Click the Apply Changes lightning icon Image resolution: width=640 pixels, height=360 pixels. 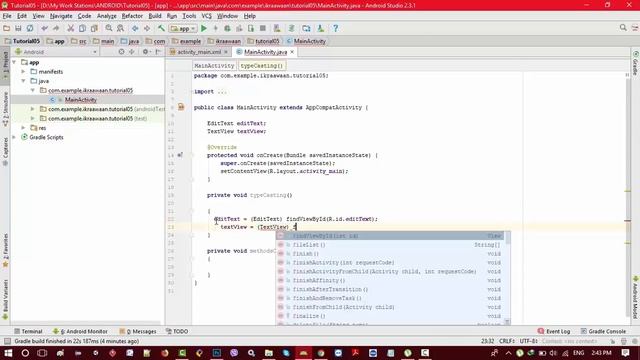(216, 28)
